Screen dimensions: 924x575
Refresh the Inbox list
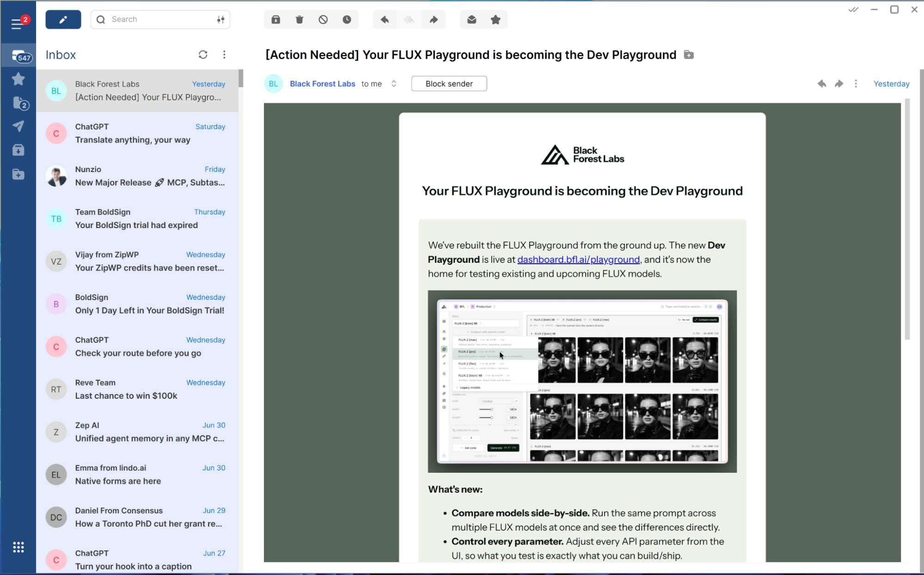203,55
